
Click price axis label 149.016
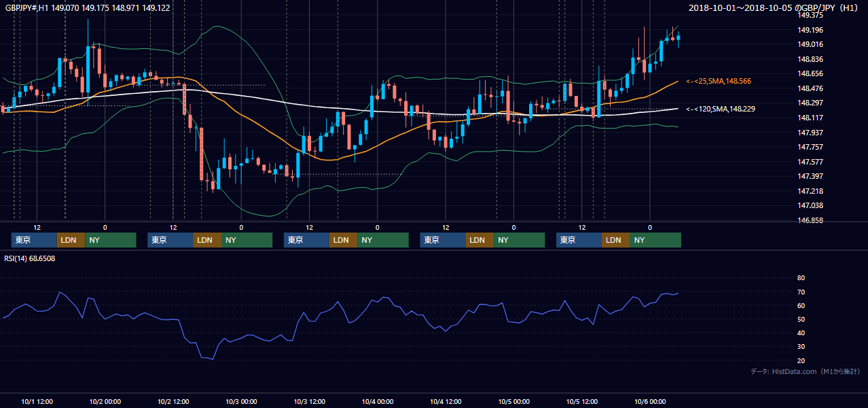click(x=810, y=44)
